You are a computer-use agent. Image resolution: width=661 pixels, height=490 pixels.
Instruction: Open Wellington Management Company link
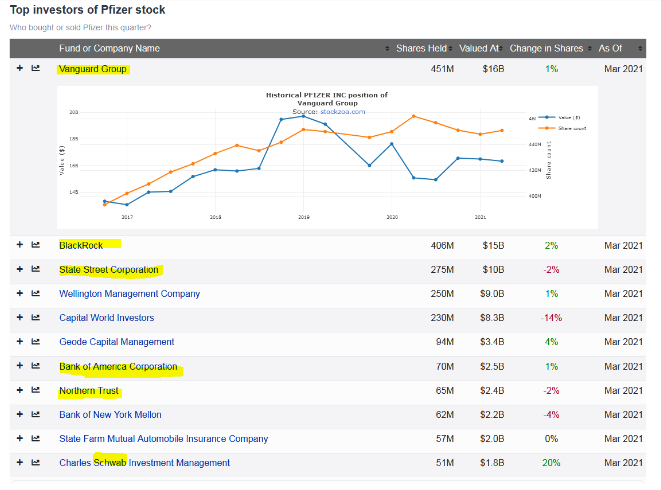pos(129,293)
